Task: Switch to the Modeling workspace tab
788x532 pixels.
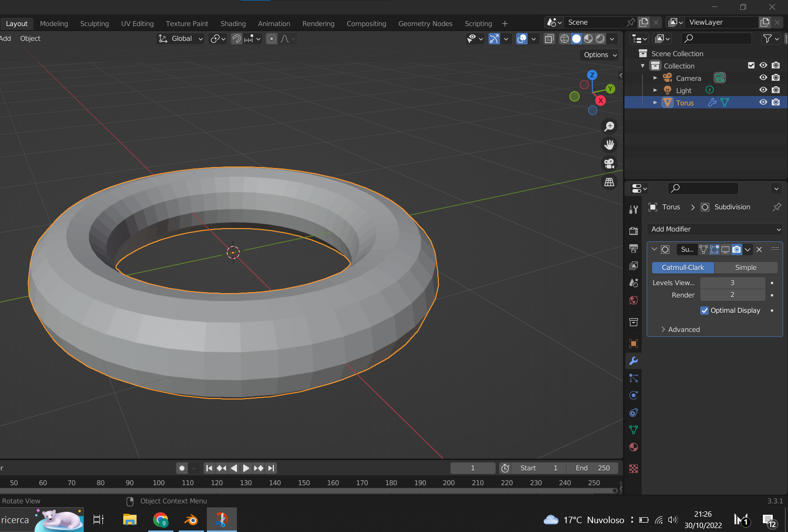Action: pyautogui.click(x=54, y=24)
